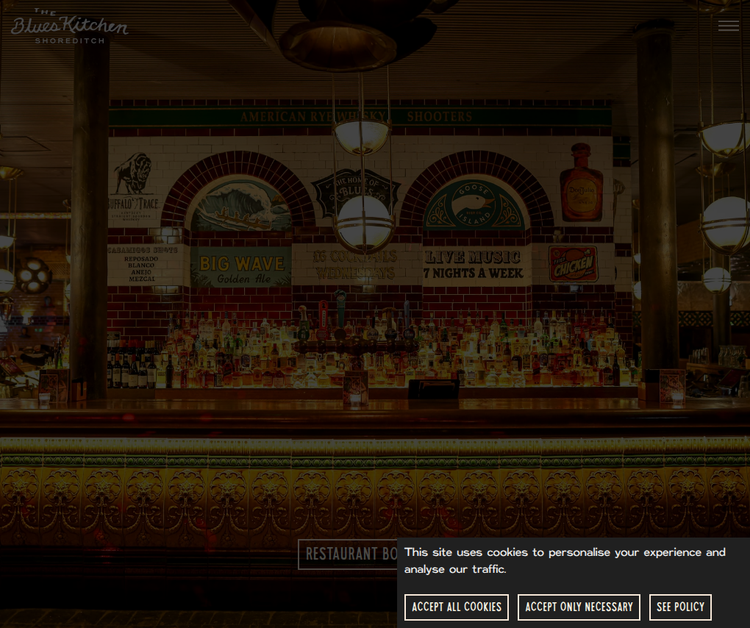
Task: Click the Cocktails Weekdays tile sign
Action: click(x=355, y=266)
